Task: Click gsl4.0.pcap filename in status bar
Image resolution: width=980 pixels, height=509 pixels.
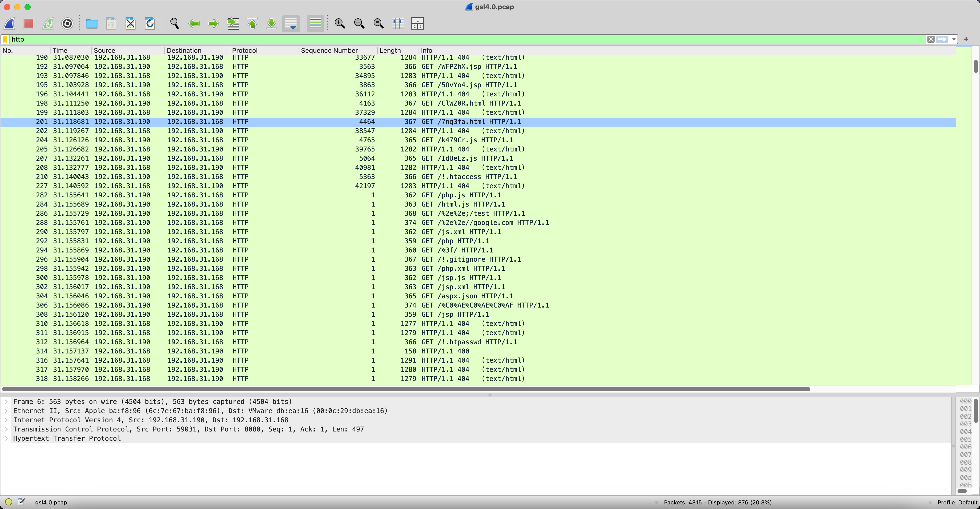Action: (51, 502)
